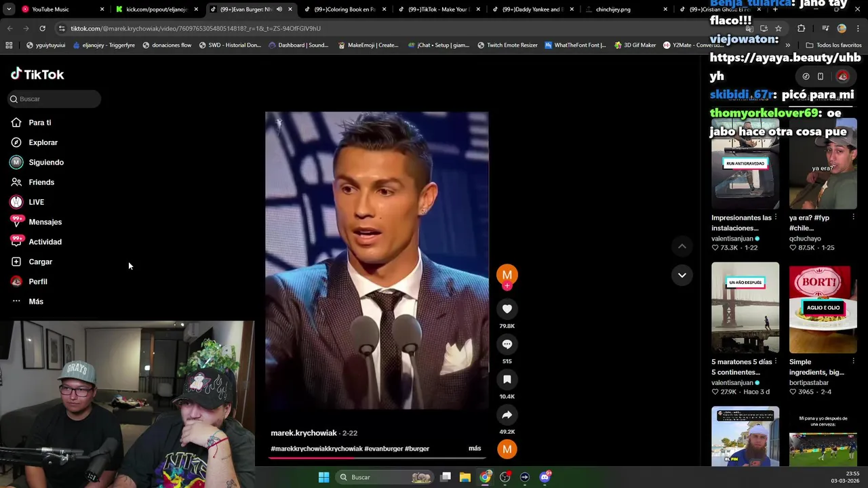Screen dimensions: 868x488
Task: Open Todos los favoritos folder
Action: tap(833, 45)
